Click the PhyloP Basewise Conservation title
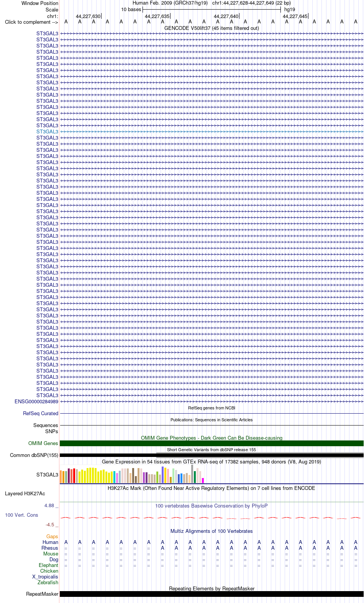The image size is (364, 603). point(212,506)
